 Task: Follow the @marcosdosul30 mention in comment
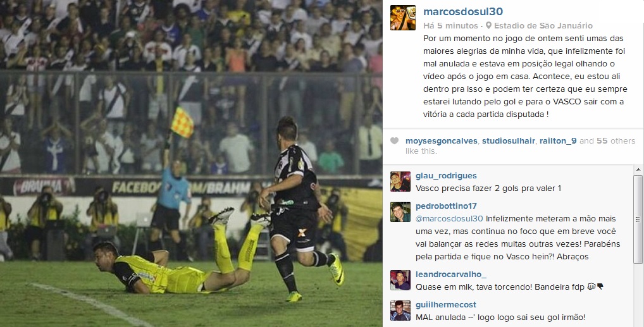[x=449, y=219]
